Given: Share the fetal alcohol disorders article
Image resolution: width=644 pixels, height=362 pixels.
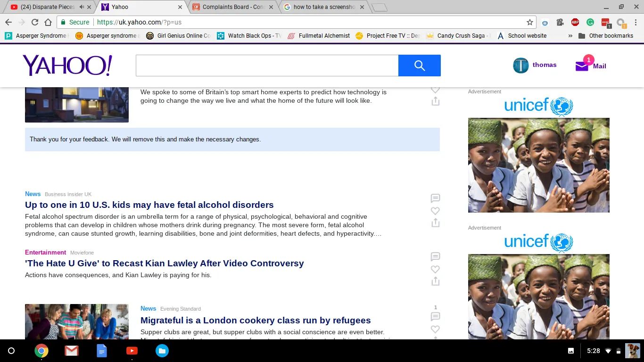Looking at the screenshot, I should (435, 223).
